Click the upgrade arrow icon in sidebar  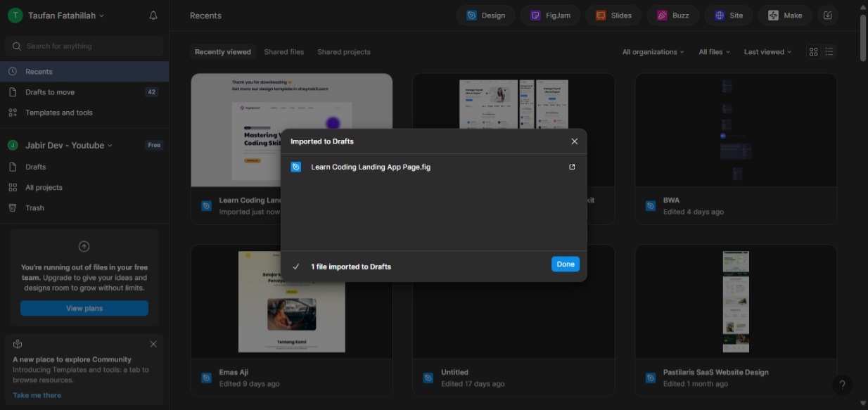pos(84,246)
